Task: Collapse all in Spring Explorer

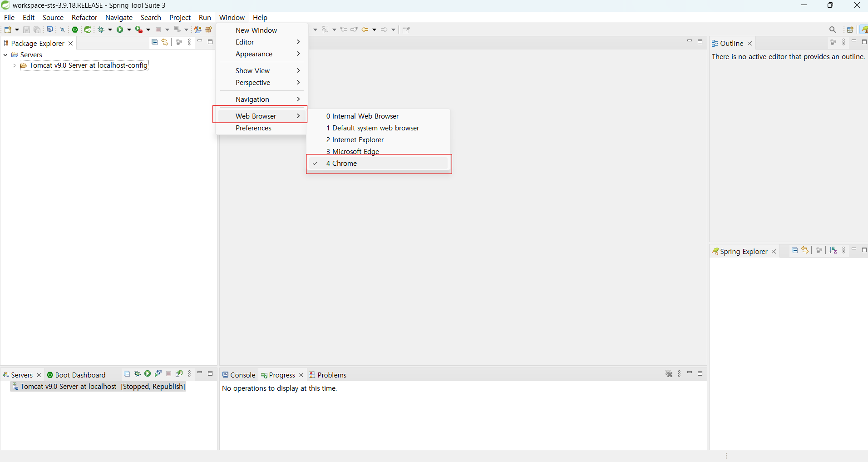Action: [794, 250]
